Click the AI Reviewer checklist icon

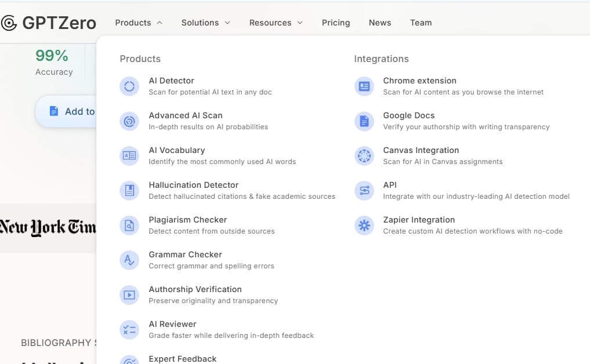[129, 330]
